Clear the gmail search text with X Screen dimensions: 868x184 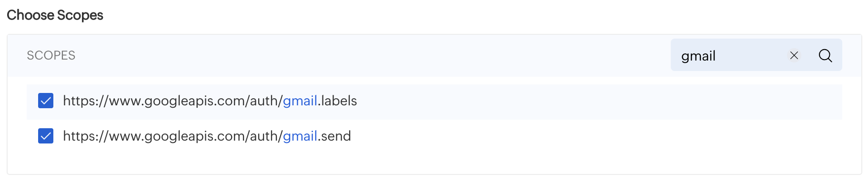tap(794, 55)
